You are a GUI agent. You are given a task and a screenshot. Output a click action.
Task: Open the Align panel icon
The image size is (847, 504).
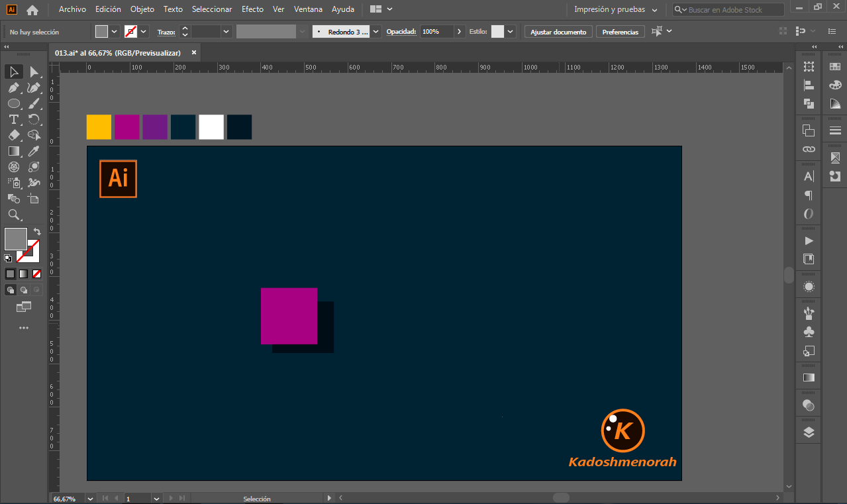[809, 85]
